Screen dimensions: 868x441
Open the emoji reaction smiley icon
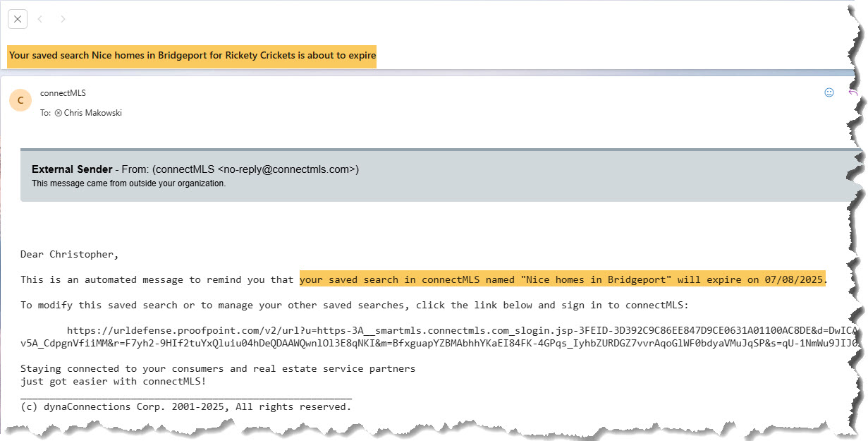[829, 92]
